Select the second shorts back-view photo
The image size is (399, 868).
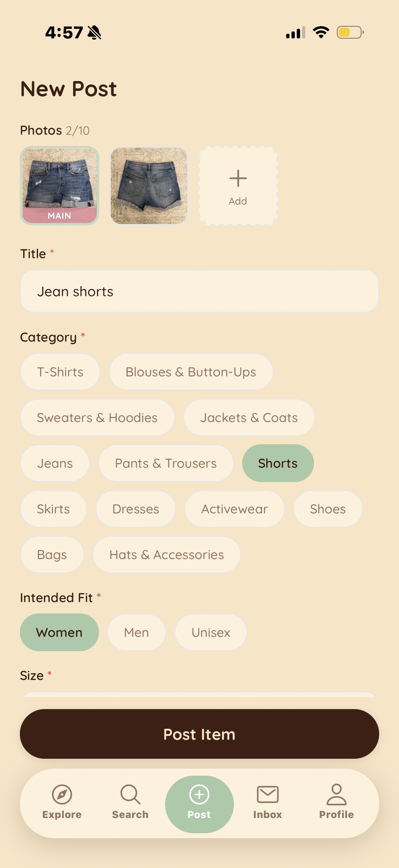tap(149, 186)
